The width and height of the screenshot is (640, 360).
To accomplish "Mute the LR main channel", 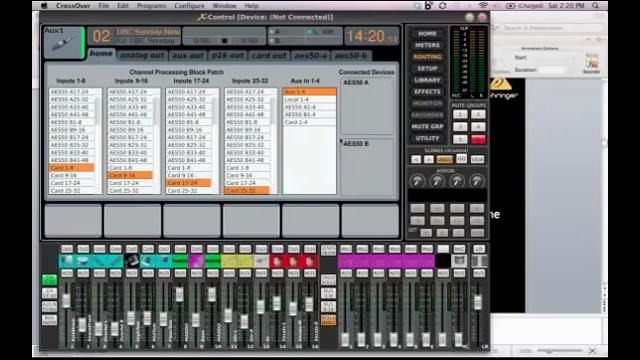I will [479, 273].
